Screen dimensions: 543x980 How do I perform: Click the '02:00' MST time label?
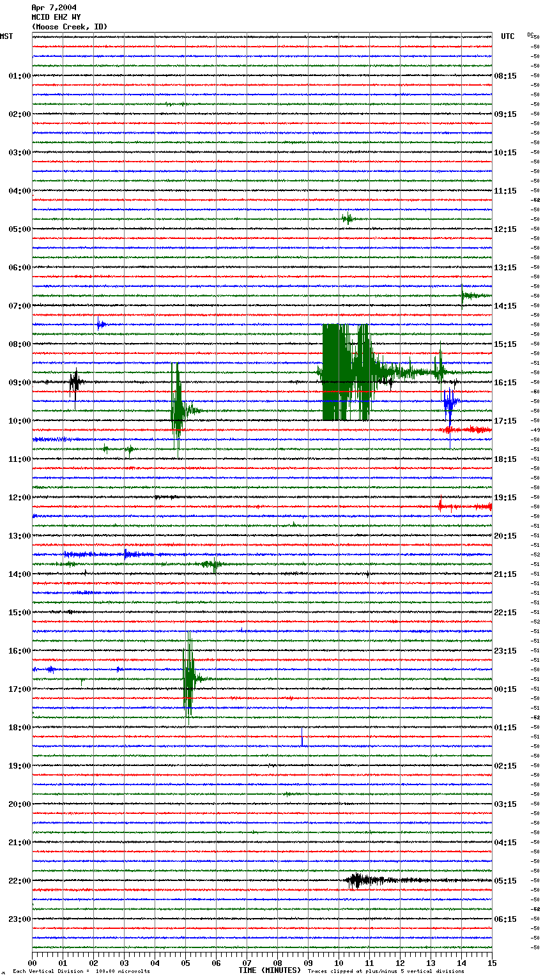tap(20, 114)
